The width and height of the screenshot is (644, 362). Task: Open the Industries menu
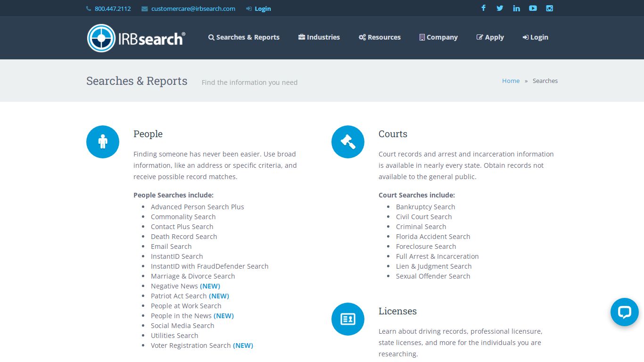click(x=319, y=37)
